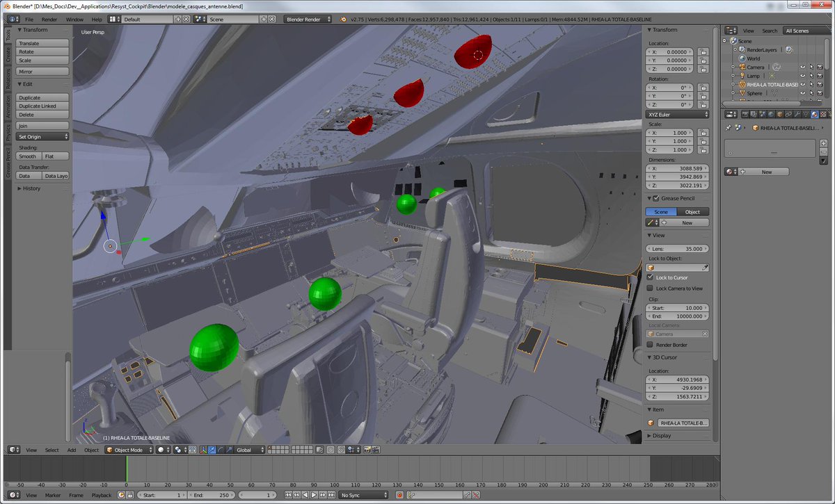Click the Join button

click(x=42, y=126)
